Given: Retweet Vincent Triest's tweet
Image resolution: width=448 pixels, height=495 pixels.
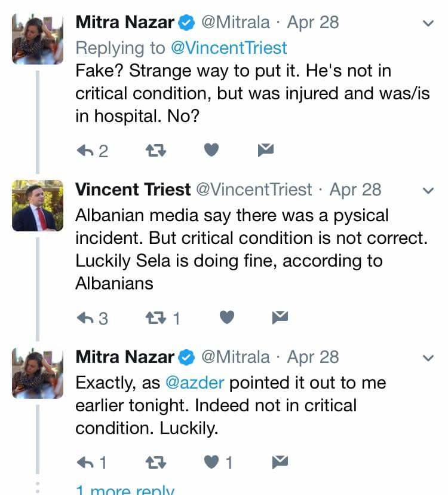Looking at the screenshot, I should click(157, 318).
